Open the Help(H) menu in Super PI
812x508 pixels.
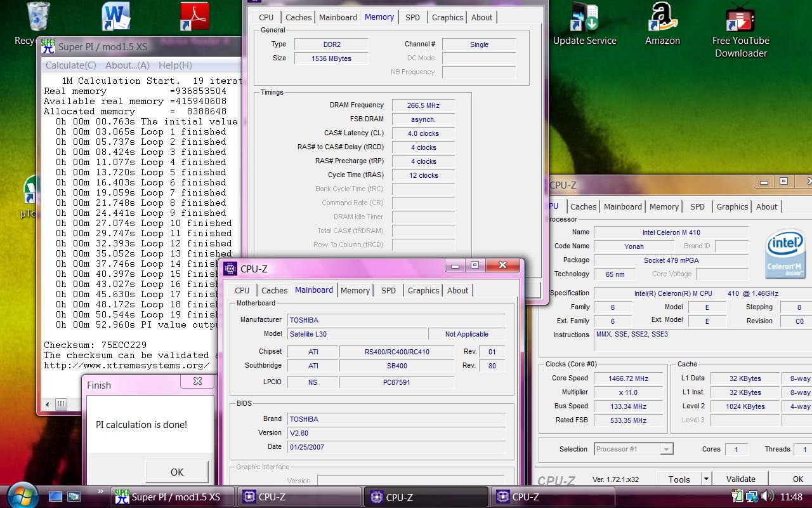175,65
